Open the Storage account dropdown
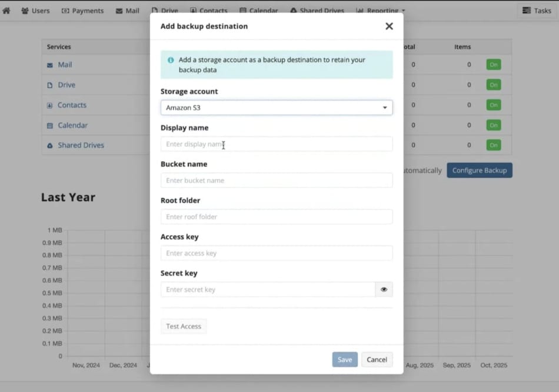 pyautogui.click(x=277, y=108)
